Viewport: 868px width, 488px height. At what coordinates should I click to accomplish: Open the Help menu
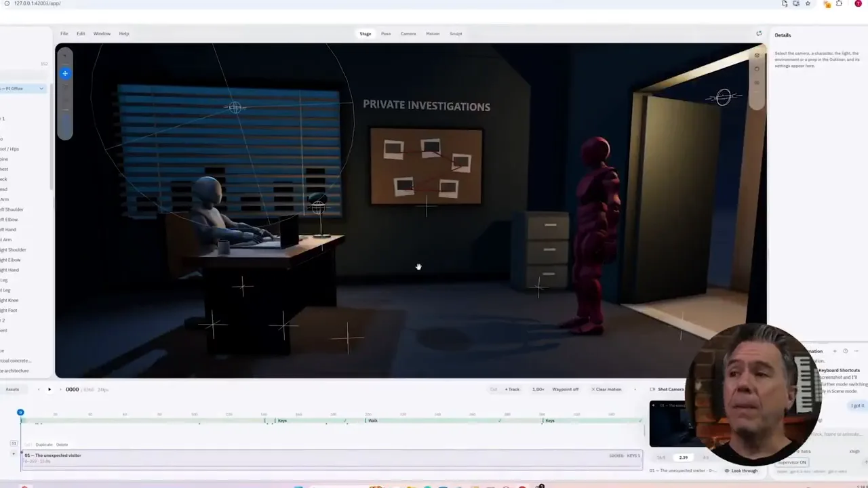point(124,33)
